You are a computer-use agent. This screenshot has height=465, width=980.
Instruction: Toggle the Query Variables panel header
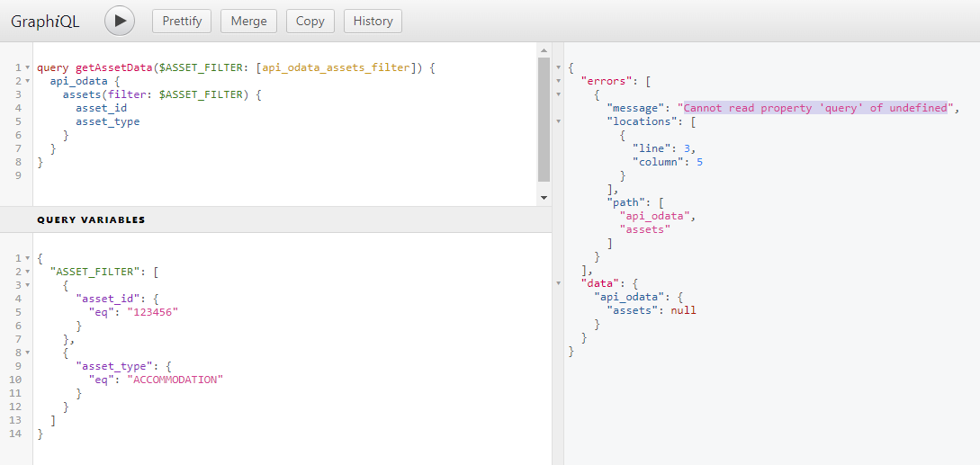[x=91, y=219]
